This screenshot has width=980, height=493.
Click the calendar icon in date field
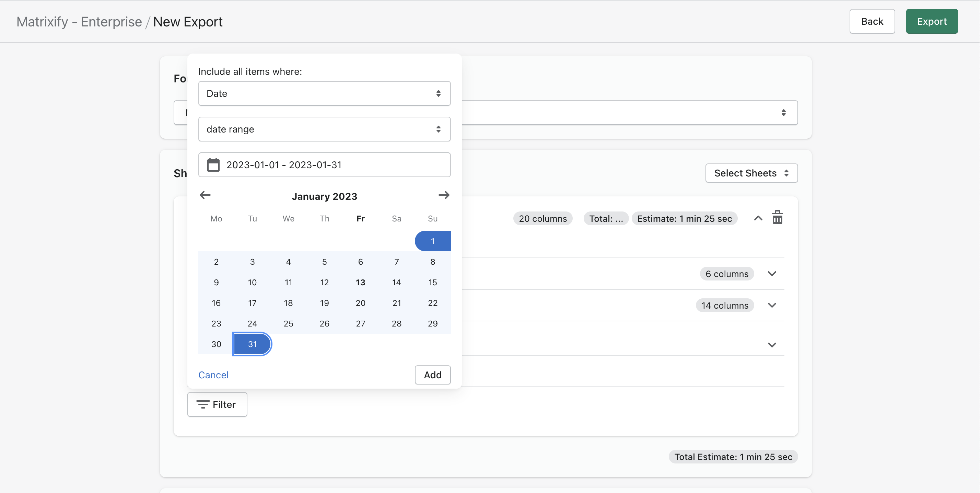coord(213,165)
